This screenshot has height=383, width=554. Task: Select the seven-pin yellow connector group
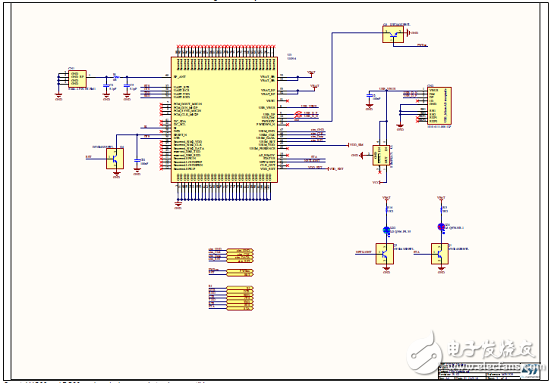coord(240,298)
